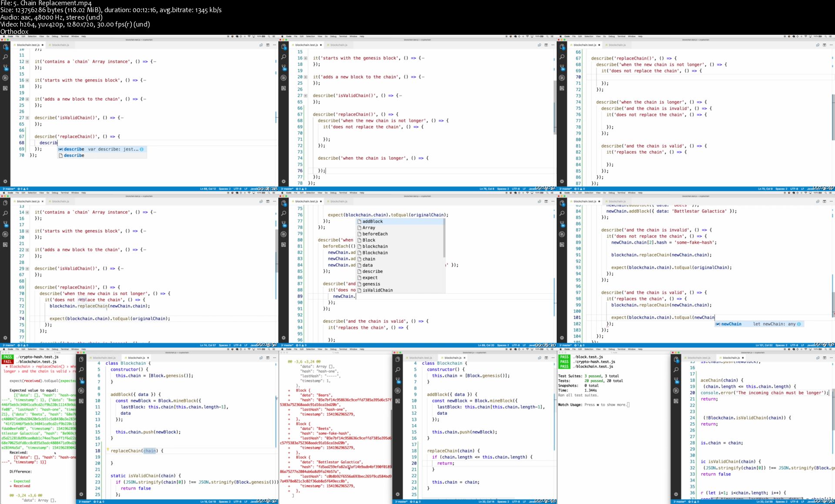This screenshot has width=835, height=504.
Task: Expand folded 'starts with genesis block' at line 18
Action: [27, 231]
